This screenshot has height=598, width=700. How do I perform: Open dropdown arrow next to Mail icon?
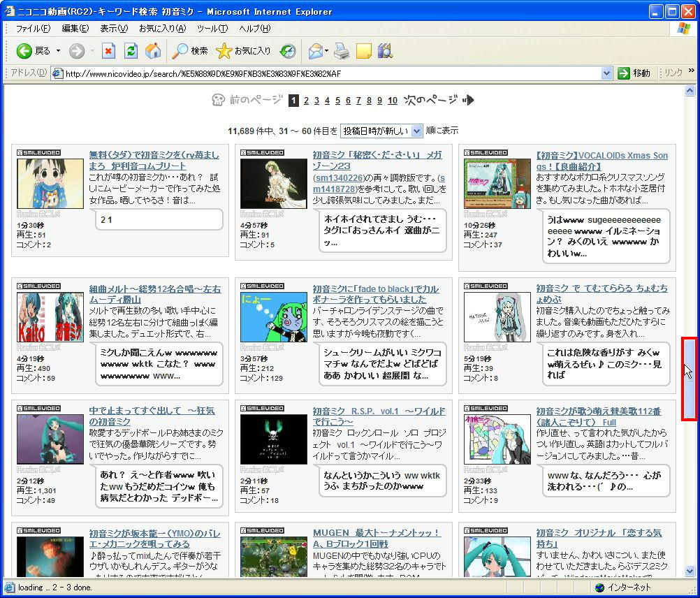(x=327, y=51)
